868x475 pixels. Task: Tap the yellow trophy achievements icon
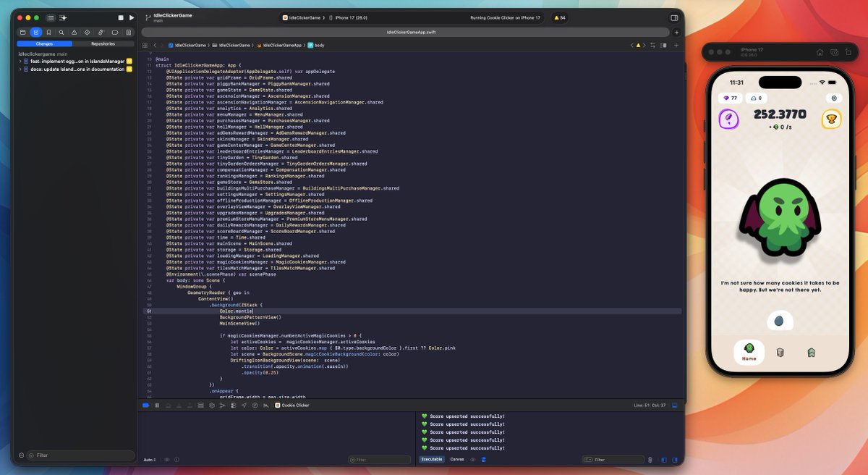point(832,119)
